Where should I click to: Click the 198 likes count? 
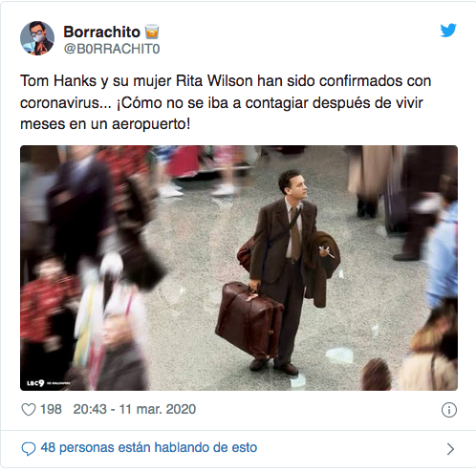coord(51,409)
